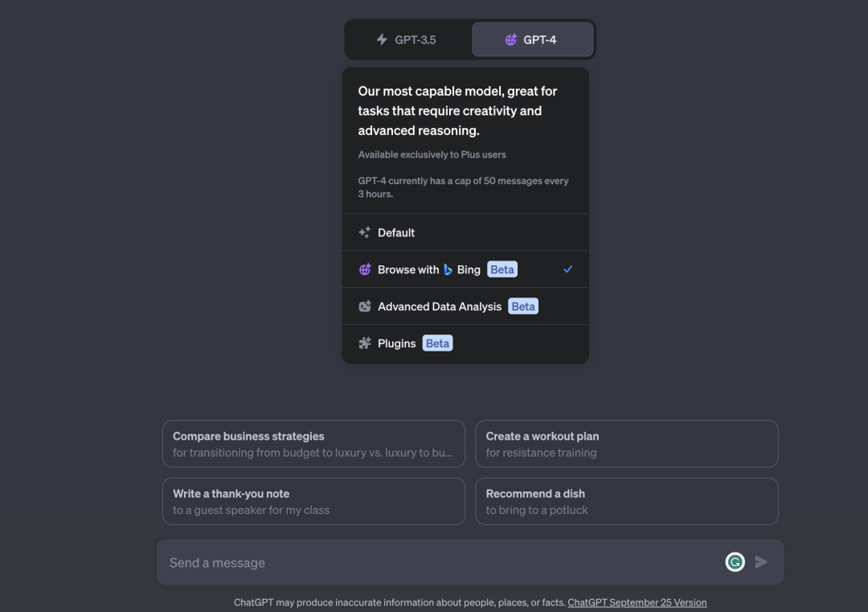Click the Bing logo icon
The width and height of the screenshot is (868, 612).
tap(448, 269)
